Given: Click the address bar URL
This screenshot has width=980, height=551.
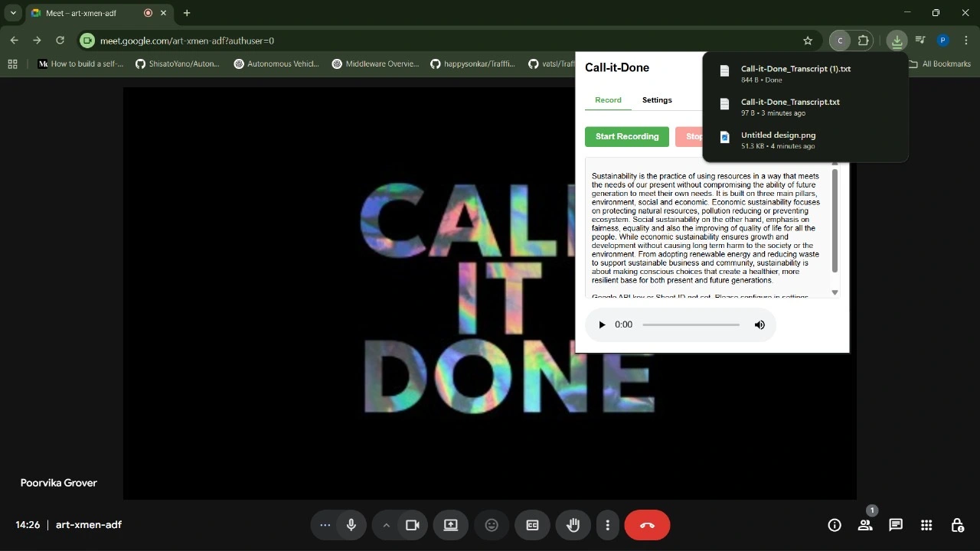Looking at the screenshot, I should (187, 41).
